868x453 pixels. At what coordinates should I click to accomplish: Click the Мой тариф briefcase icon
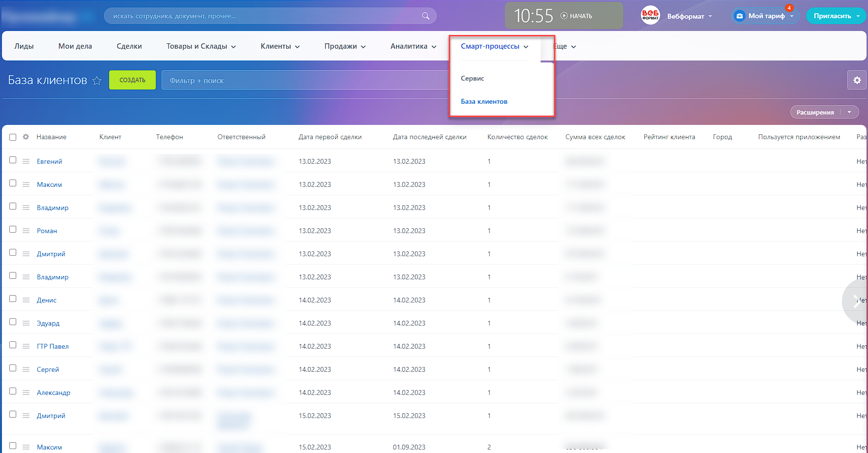[739, 16]
